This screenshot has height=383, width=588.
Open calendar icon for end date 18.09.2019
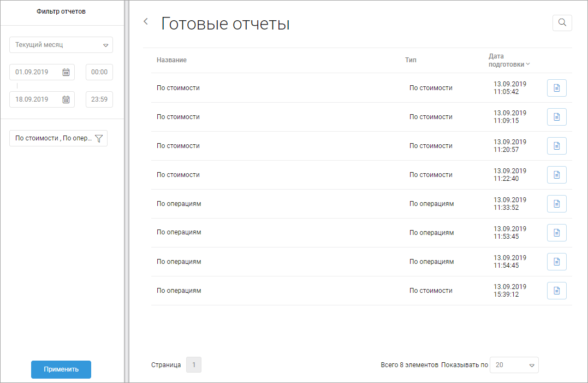tap(66, 99)
